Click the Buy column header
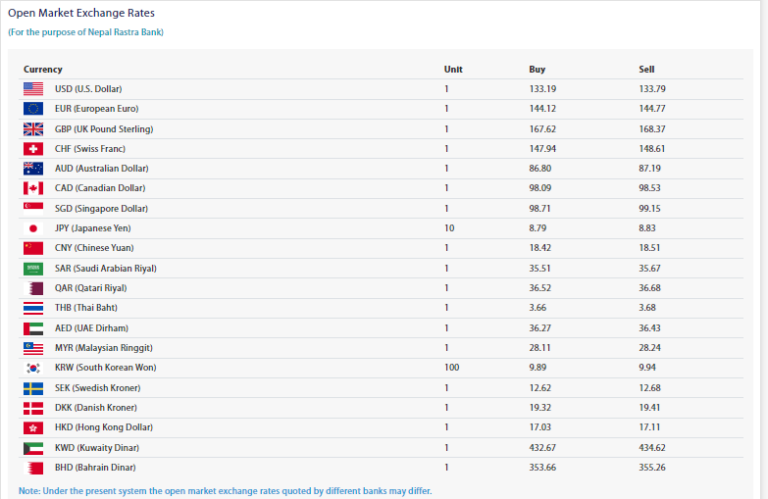768x499 pixels. point(537,69)
